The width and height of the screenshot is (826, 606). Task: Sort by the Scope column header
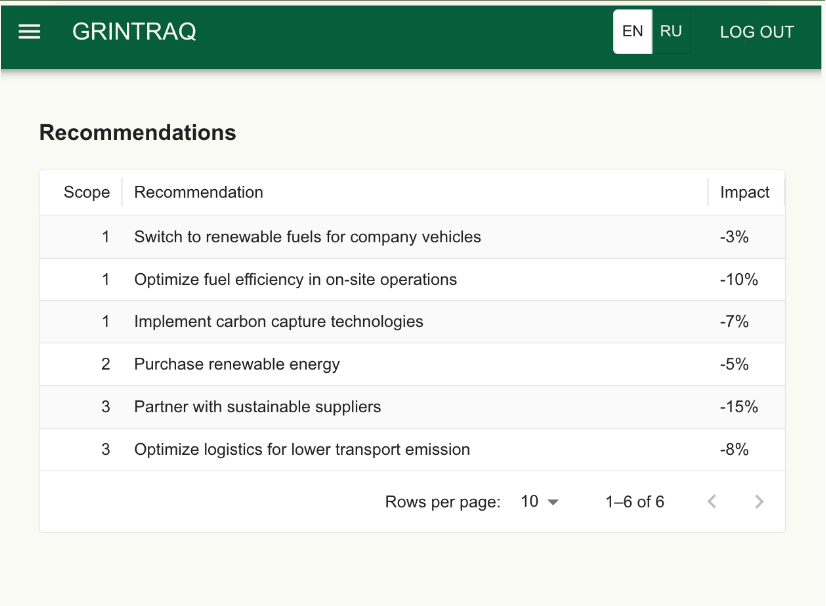click(87, 192)
